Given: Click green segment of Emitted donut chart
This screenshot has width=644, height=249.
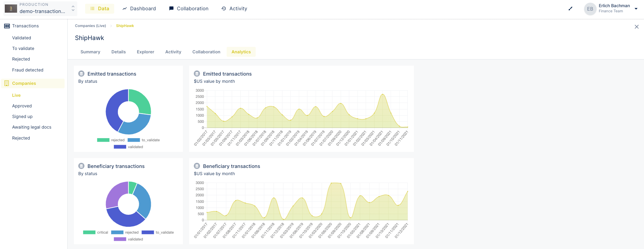Looking at the screenshot, I should point(141,102).
